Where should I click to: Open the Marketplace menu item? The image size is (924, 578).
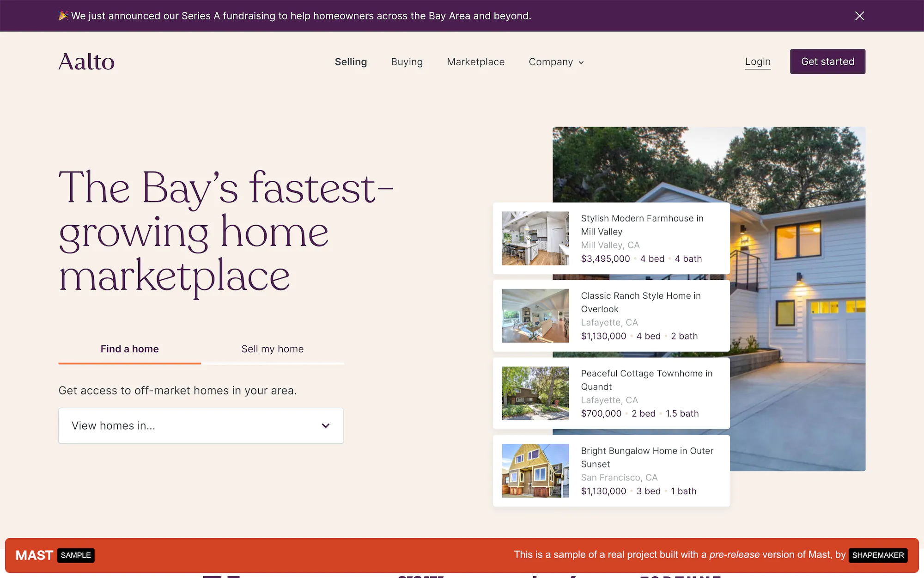475,62
